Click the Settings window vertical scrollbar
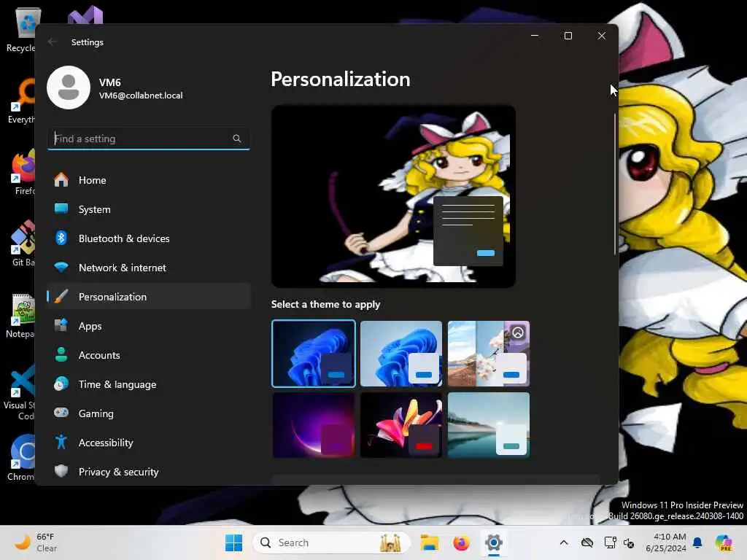The height and width of the screenshot is (560, 747). pos(615,183)
